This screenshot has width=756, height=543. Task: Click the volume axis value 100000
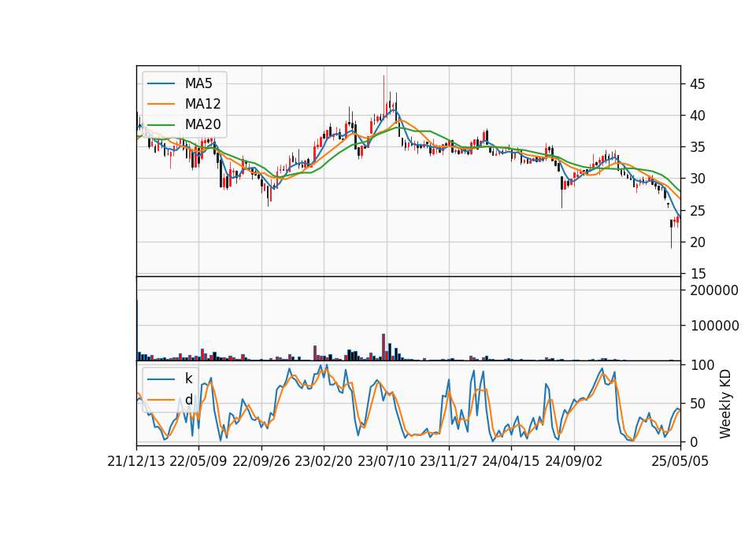click(714, 326)
